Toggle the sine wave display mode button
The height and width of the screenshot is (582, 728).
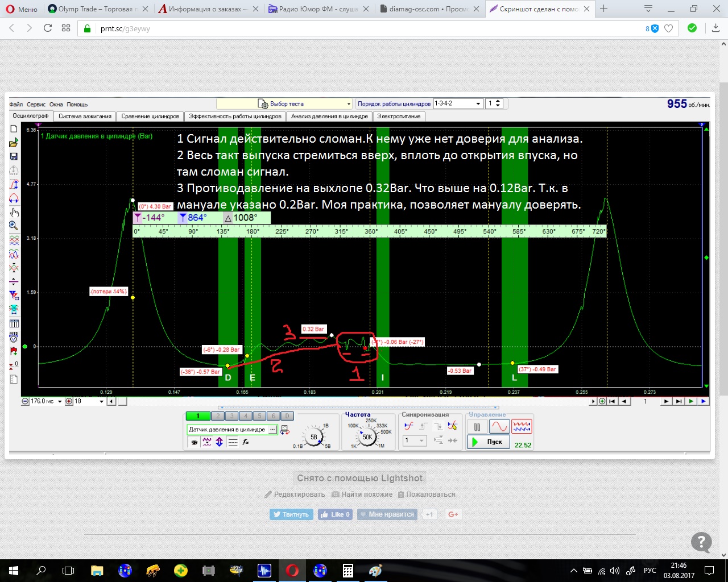pyautogui.click(x=499, y=426)
